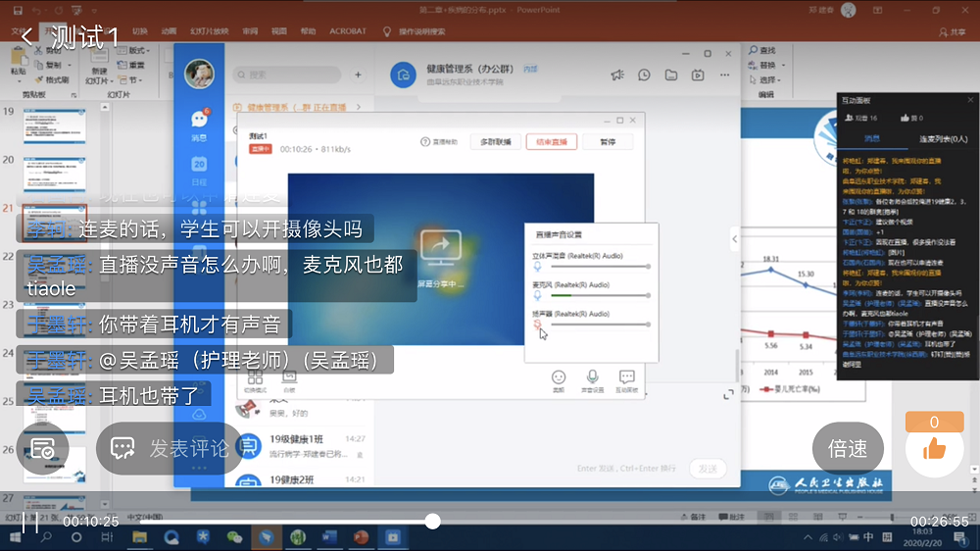980x551 pixels.
Task: Select slide 20 thumbnail
Action: 54,174
